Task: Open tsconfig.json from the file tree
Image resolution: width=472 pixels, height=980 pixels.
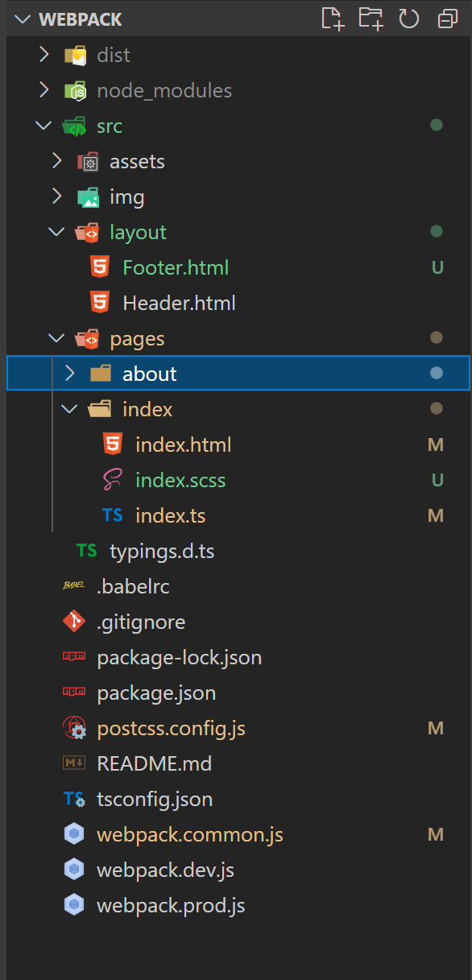Action: tap(154, 799)
